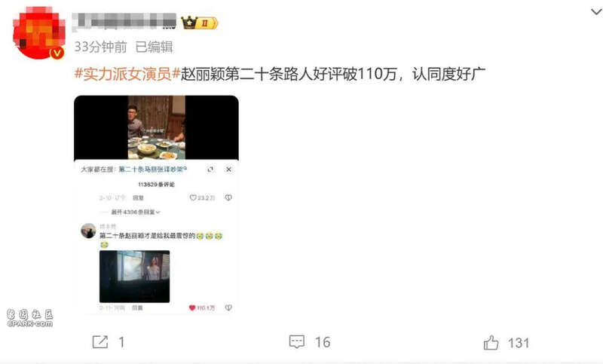Close the embedded comment panel with X
The width and height of the screenshot is (603, 364).
click(228, 169)
